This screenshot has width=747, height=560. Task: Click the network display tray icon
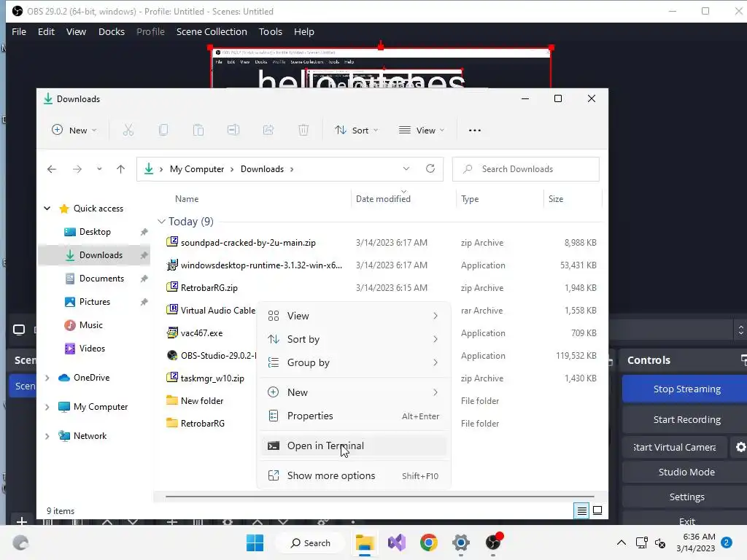(641, 542)
